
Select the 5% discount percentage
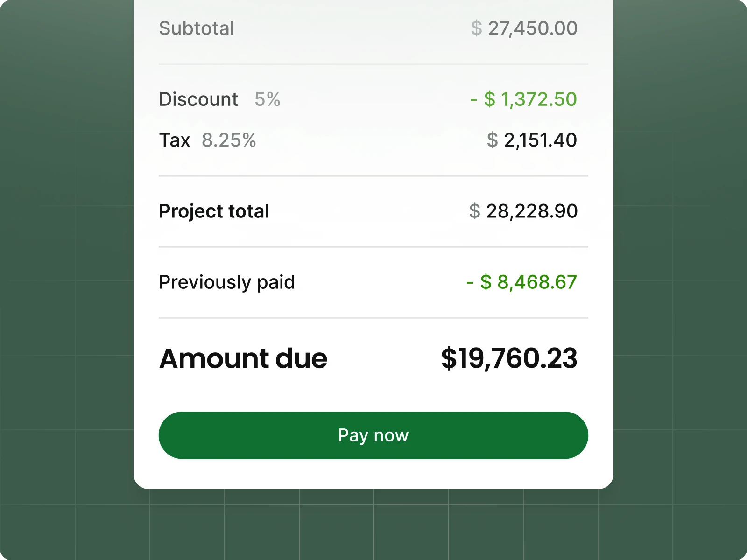click(x=267, y=99)
